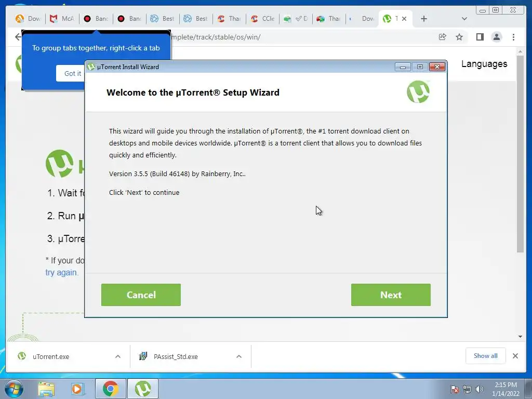The height and width of the screenshot is (399, 532).
Task: Click Next in the µTorrent Setup Wizard
Action: coord(391,295)
